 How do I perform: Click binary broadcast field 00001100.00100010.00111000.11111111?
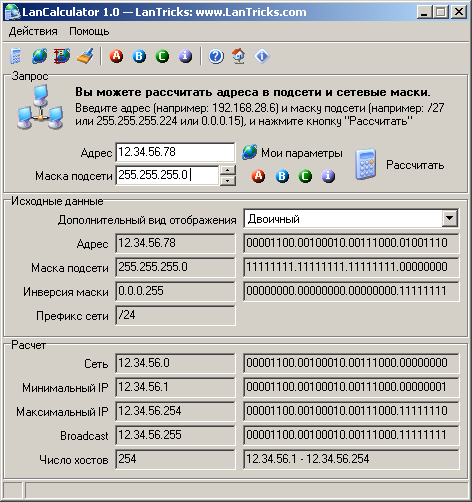coord(351,435)
